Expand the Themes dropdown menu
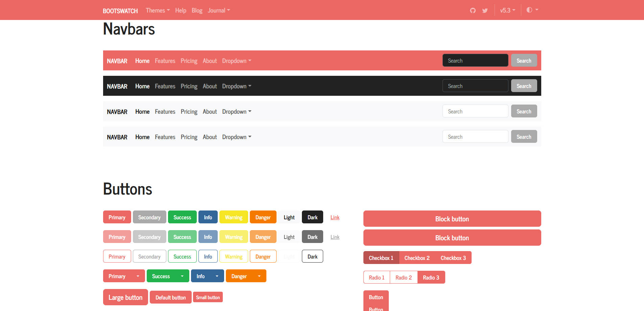This screenshot has height=311, width=644. pyautogui.click(x=158, y=10)
